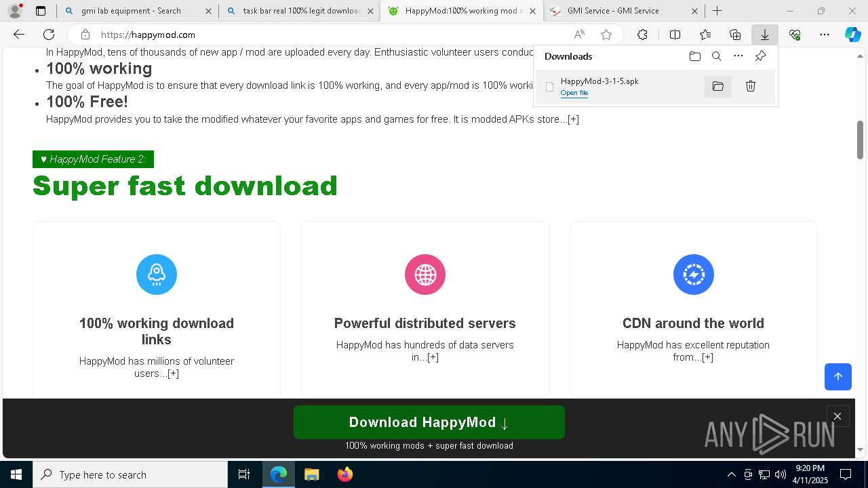Click HappyMod-3-1-5.apk file name

tap(599, 81)
